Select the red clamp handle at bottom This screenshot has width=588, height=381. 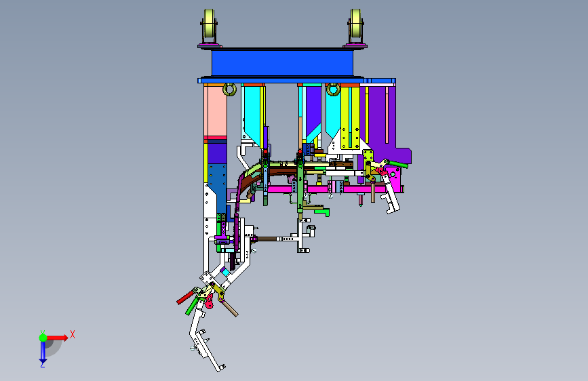[x=185, y=297]
